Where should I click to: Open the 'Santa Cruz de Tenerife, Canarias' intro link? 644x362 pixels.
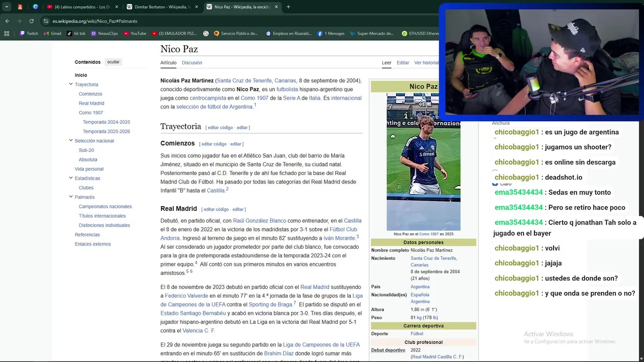257,80
